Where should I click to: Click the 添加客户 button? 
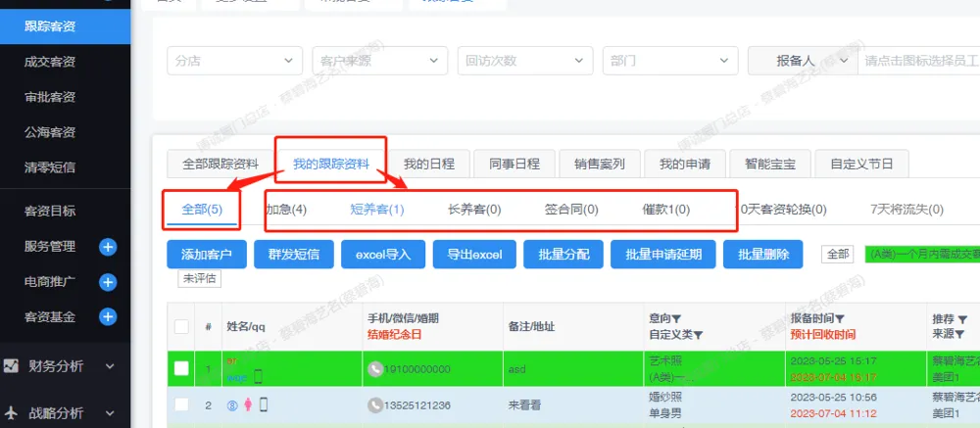[x=206, y=255]
